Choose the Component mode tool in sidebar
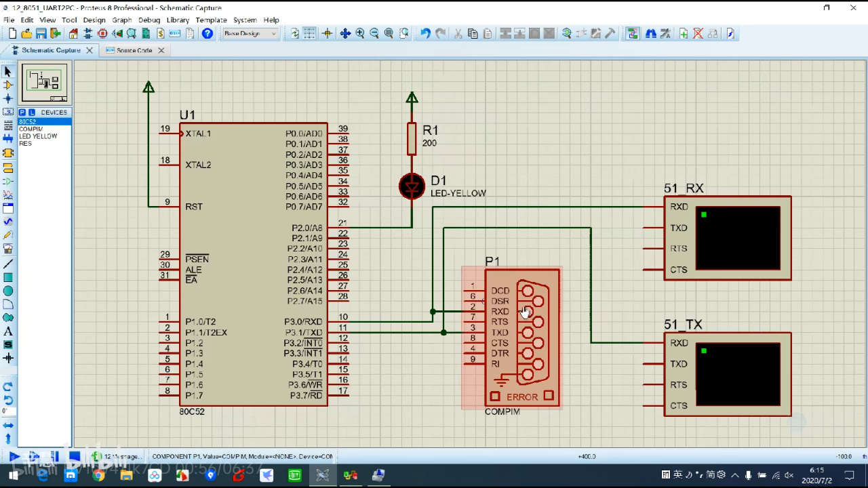The width and height of the screenshot is (868, 488). point(8,85)
